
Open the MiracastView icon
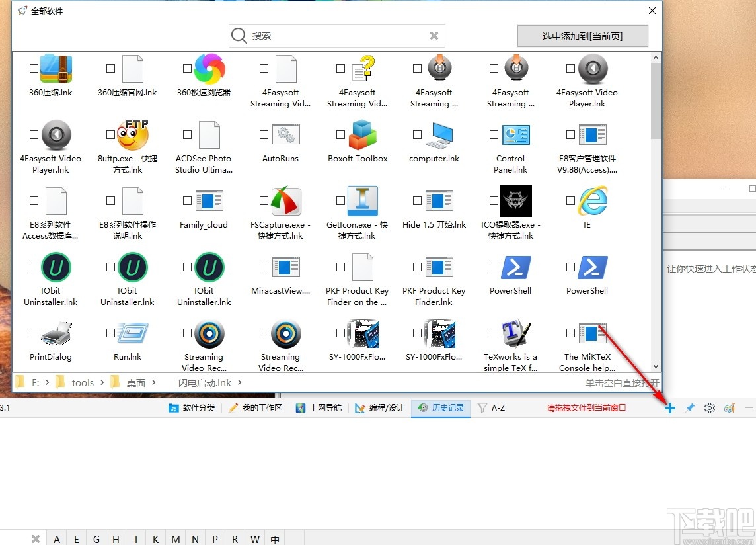tap(286, 267)
